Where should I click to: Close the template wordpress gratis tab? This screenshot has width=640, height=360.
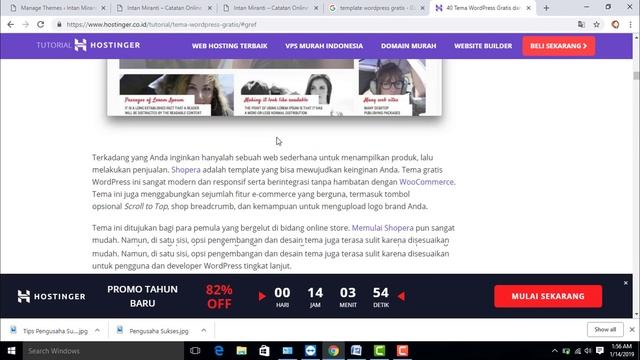tap(422, 8)
